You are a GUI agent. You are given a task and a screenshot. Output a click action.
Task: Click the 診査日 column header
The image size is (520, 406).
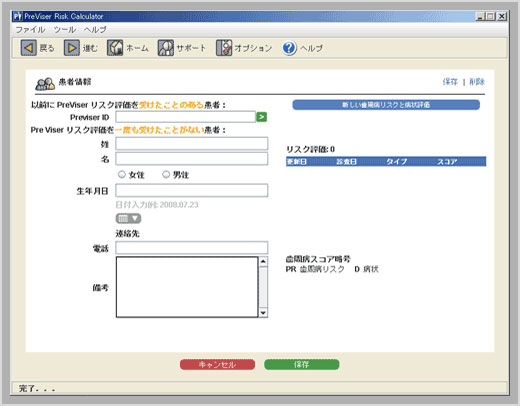pyautogui.click(x=346, y=162)
